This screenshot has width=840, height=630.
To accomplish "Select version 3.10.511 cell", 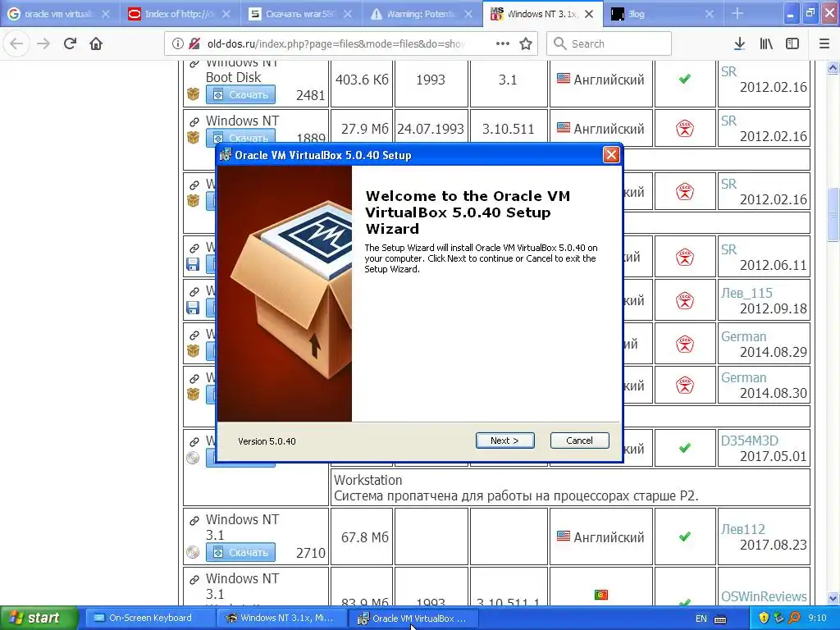I will (x=508, y=129).
